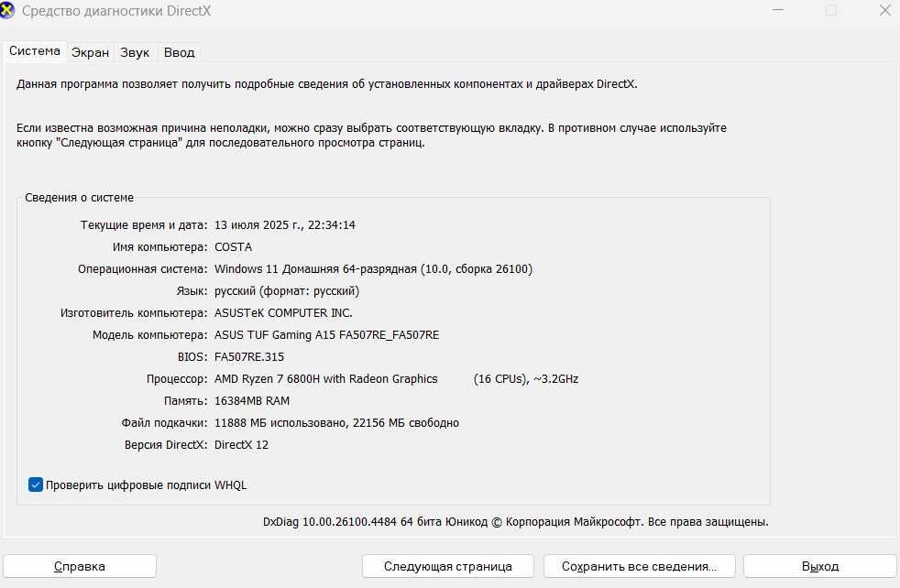This screenshot has width=900, height=588.
Task: Switch to the Система tab
Action: 35,51
